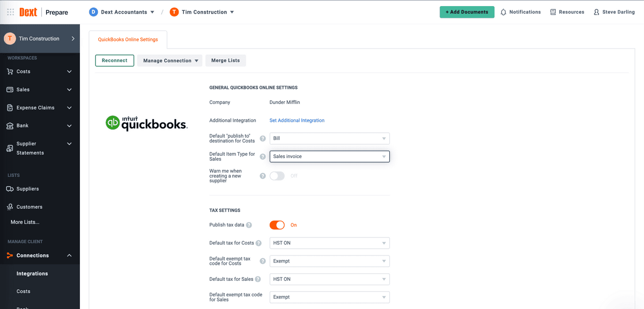The height and width of the screenshot is (309, 644).
Task: Turn off the Publish tax data switch
Action: click(277, 225)
